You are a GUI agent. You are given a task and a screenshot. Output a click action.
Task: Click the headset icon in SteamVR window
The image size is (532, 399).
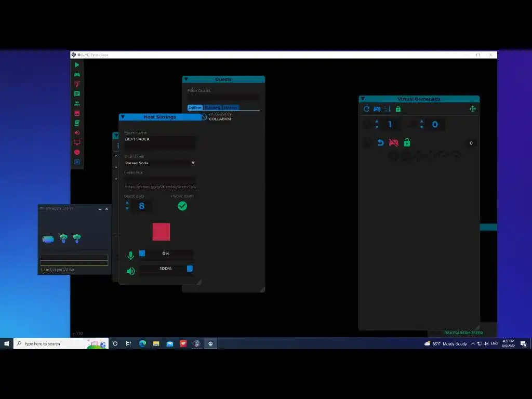[48, 240]
